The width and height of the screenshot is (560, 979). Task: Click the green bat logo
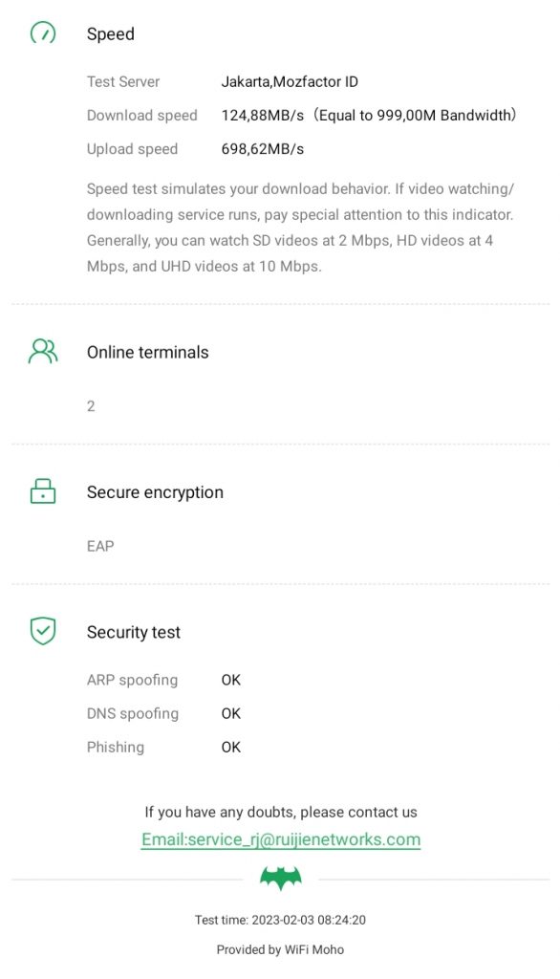(281, 878)
